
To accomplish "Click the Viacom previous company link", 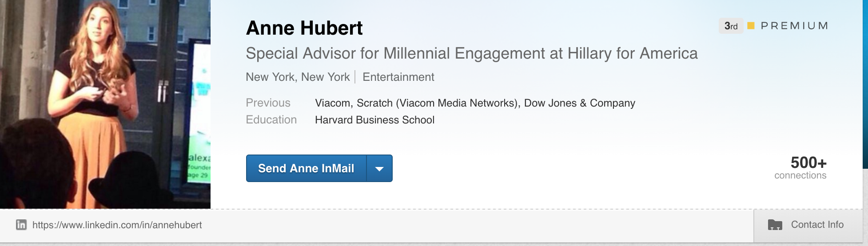I will coord(333,103).
